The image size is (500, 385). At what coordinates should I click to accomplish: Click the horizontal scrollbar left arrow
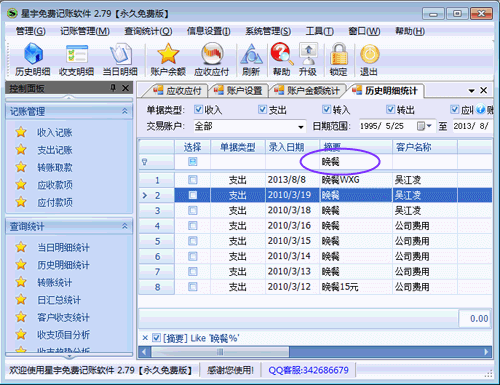(144, 352)
